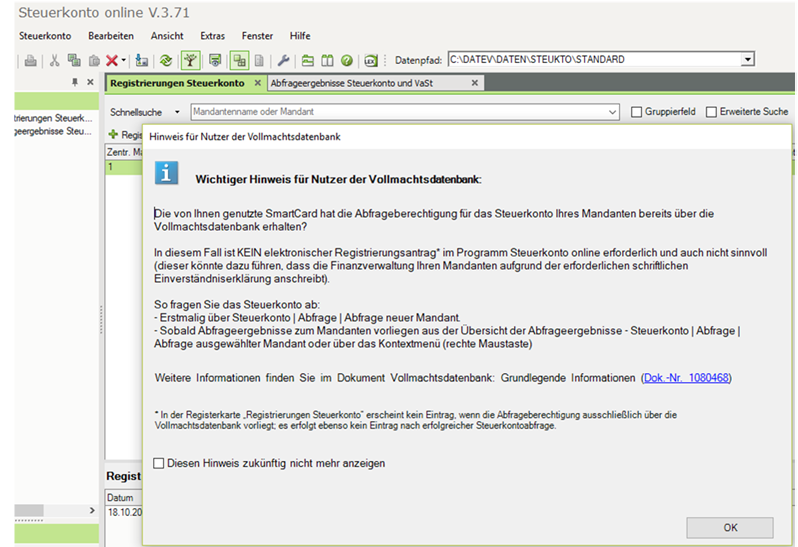Click the gray document toolbar icon
The width and height of the screenshot is (798, 547).
259,61
